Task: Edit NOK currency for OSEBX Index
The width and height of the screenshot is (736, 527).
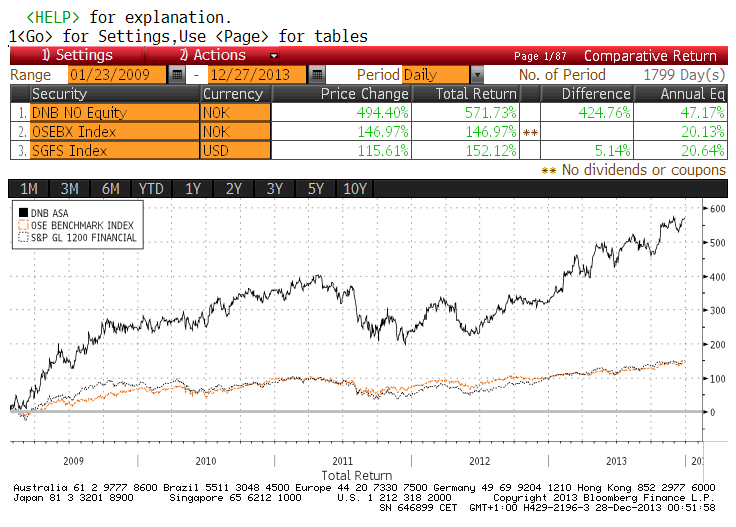Action: (x=236, y=131)
